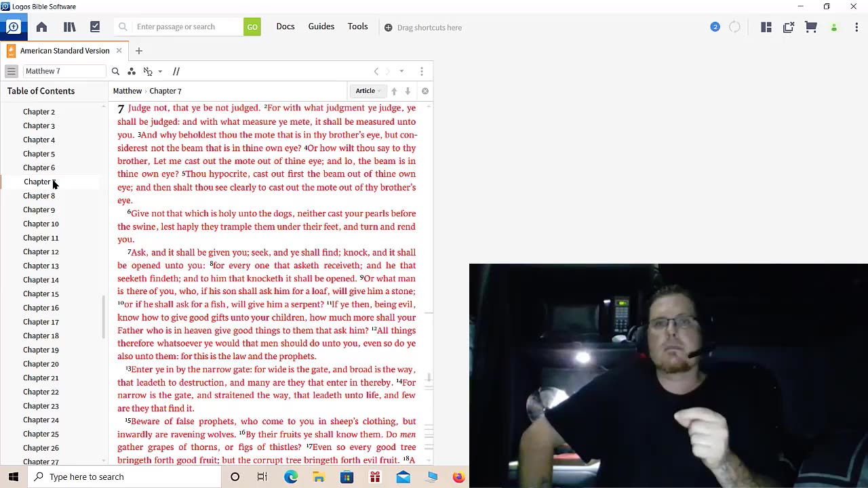Select Chapter 2 in table of contents

(39, 112)
